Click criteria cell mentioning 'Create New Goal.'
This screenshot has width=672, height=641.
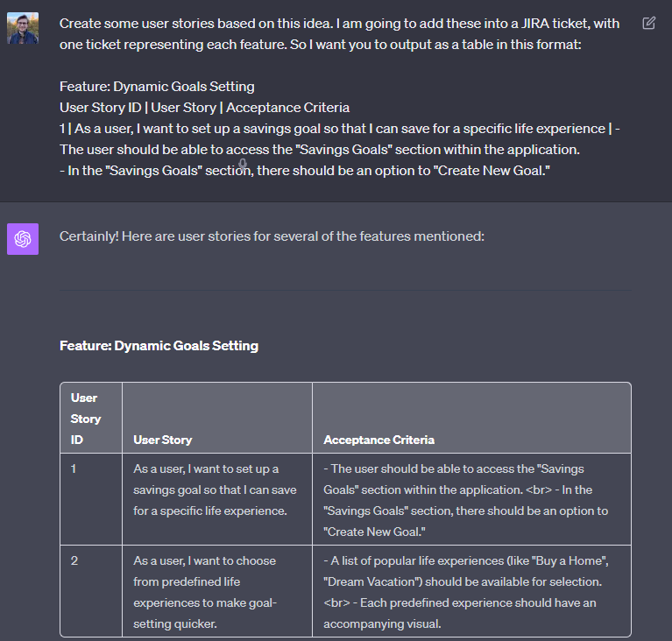pos(472,499)
